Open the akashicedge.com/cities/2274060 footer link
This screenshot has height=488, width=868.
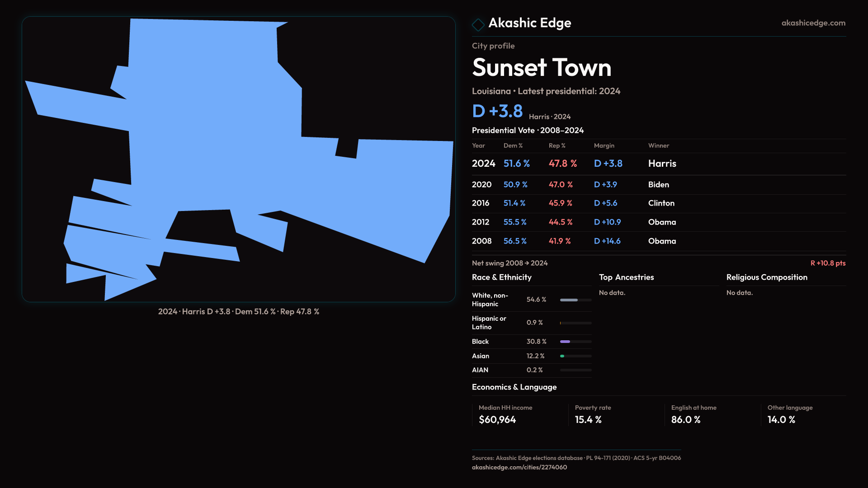point(519,467)
